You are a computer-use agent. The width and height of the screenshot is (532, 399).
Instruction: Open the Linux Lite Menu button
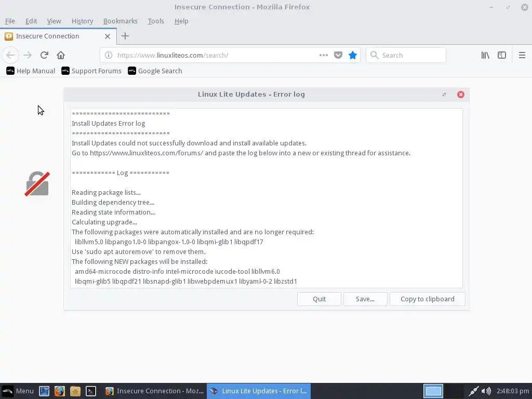18,391
